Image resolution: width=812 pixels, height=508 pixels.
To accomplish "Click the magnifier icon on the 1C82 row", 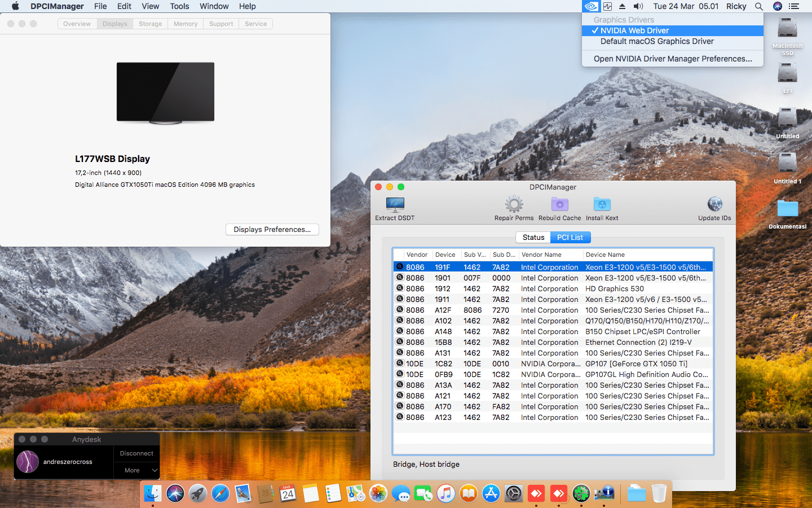I will [400, 364].
